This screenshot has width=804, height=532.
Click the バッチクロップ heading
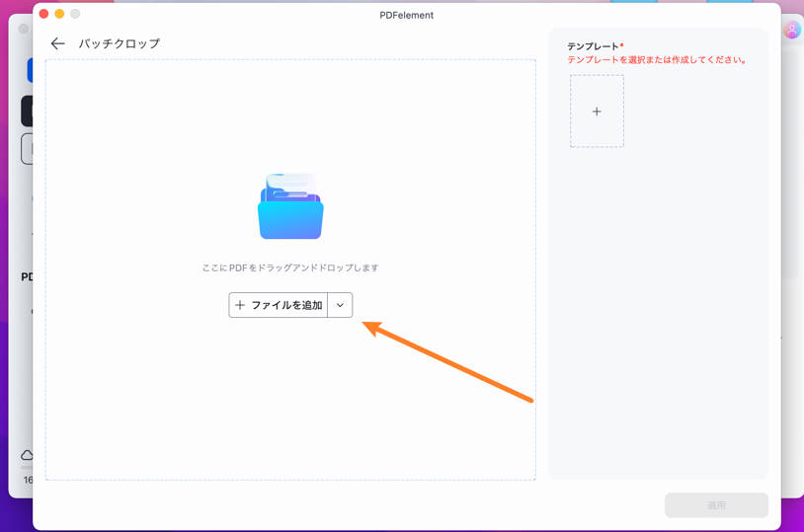click(120, 43)
